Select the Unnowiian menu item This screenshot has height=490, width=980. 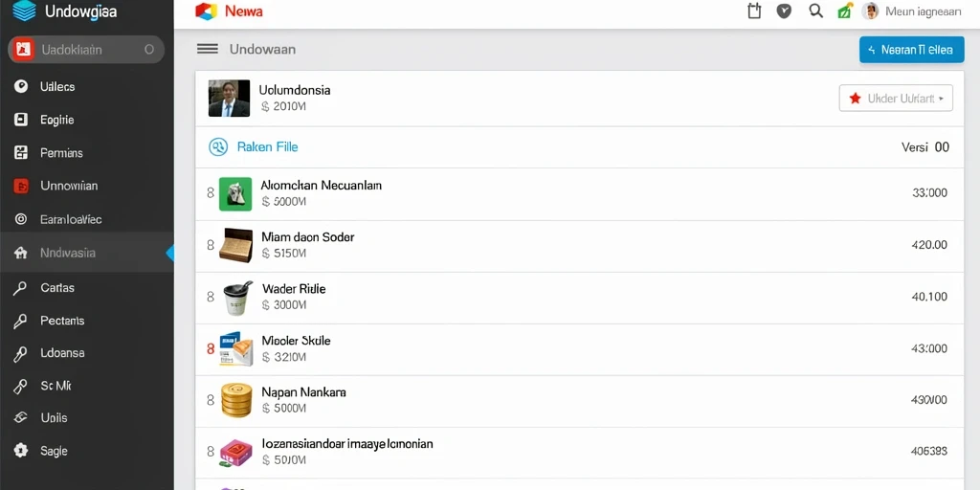point(87,186)
